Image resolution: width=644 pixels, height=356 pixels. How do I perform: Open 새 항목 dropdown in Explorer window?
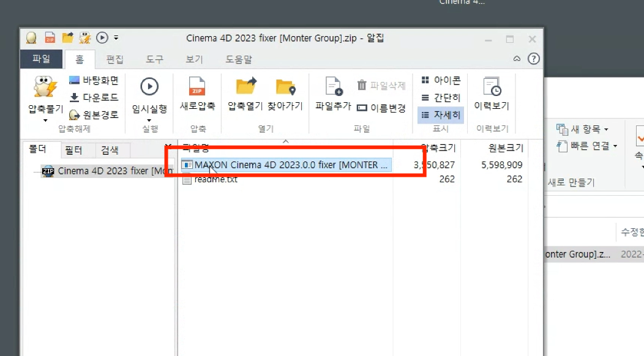[582, 129]
